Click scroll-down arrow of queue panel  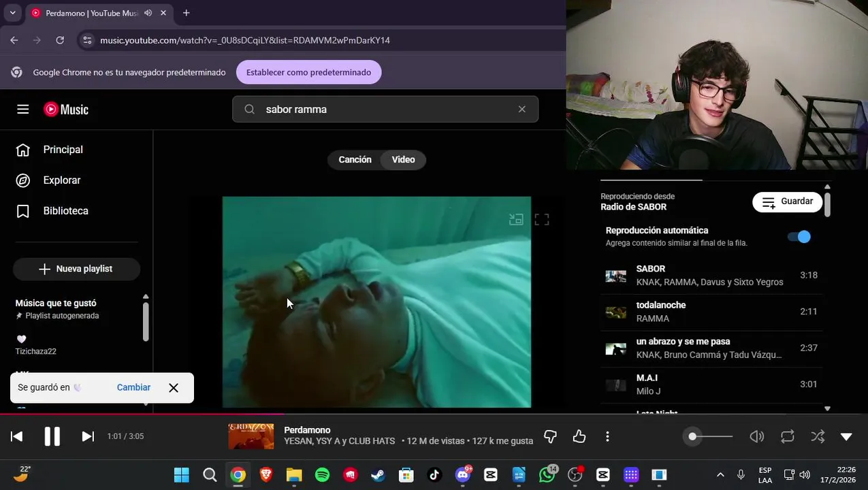pyautogui.click(x=827, y=409)
